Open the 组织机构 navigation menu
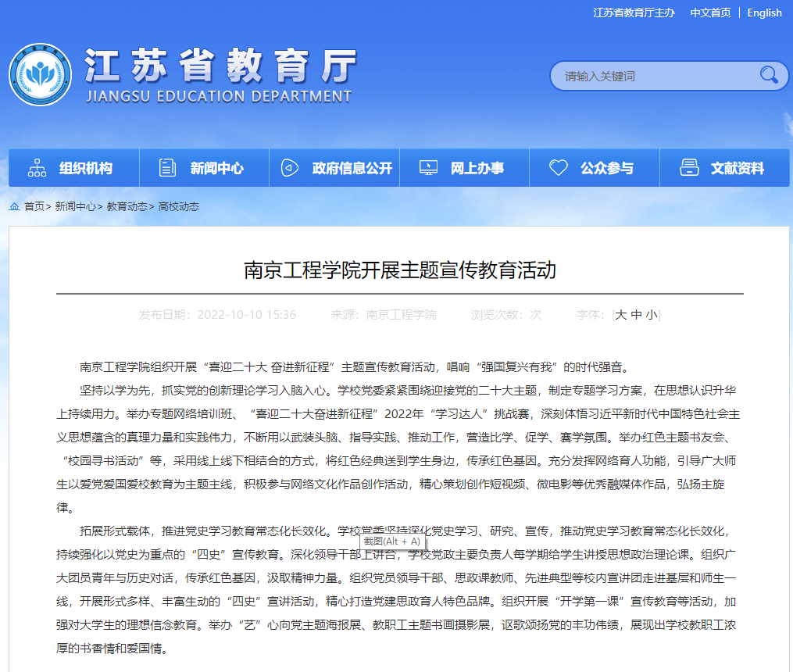This screenshot has height=672, width=793. [85, 168]
